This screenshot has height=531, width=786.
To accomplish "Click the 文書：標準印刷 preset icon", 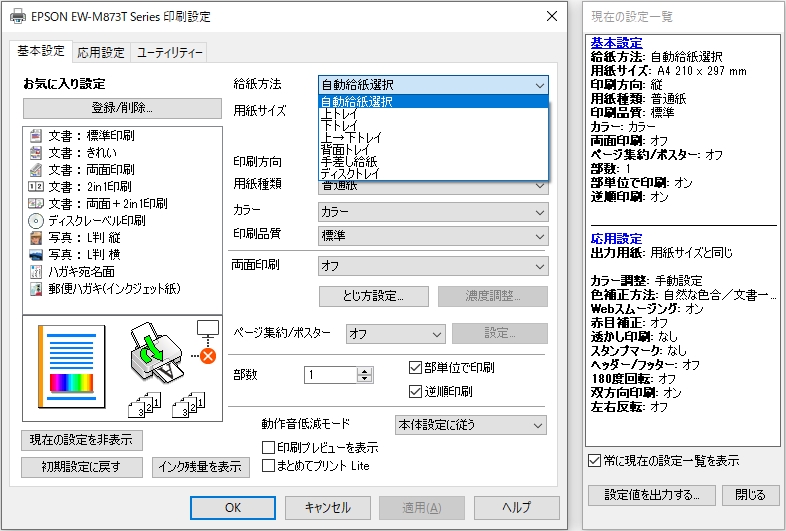I will point(36,136).
